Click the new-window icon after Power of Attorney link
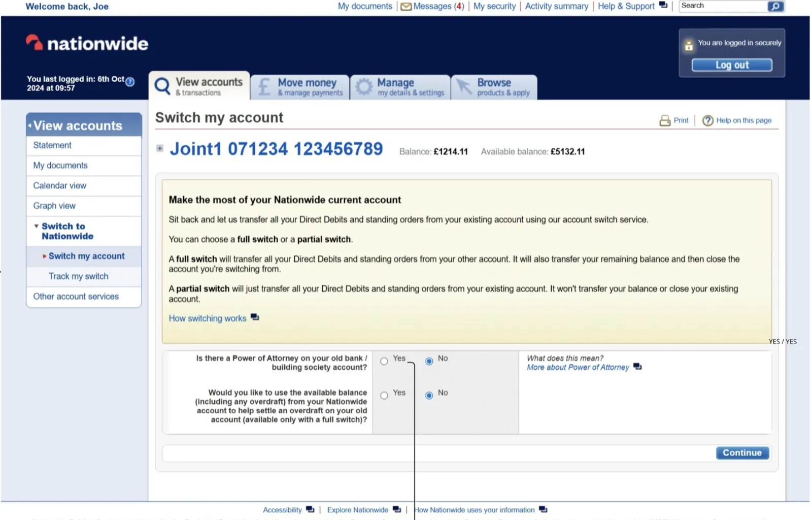Screen dimensions: 812x520 point(637,366)
